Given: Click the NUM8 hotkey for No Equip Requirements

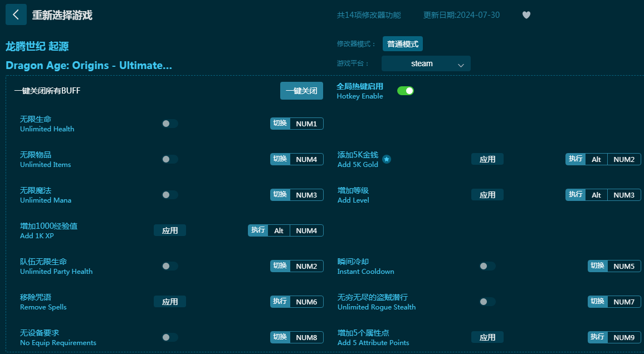Looking at the screenshot, I should point(296,337).
